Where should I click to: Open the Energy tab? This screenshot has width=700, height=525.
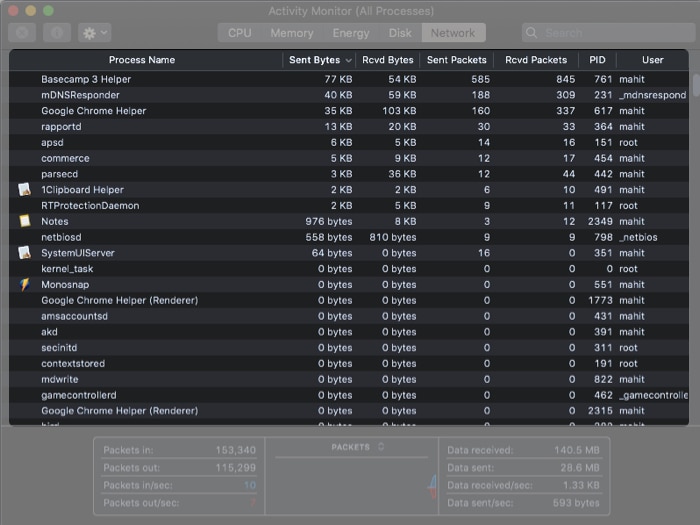[350, 33]
